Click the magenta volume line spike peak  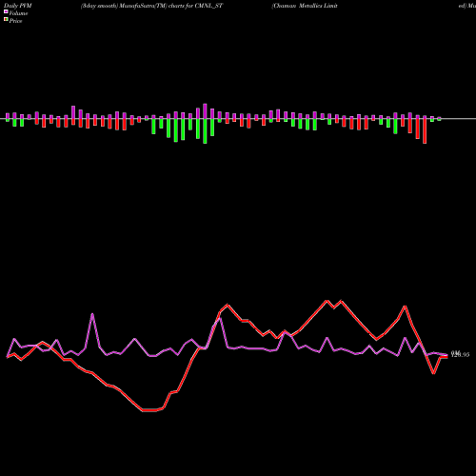[92, 314]
